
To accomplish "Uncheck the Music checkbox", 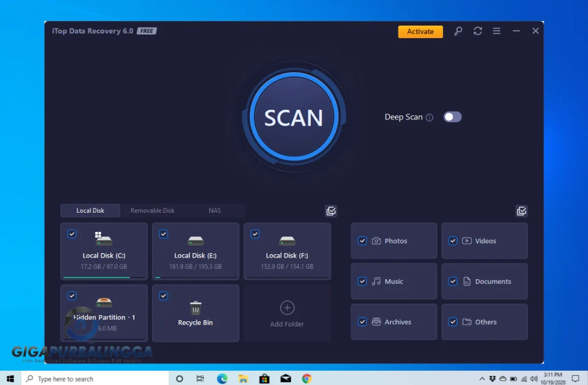I will tap(362, 281).
